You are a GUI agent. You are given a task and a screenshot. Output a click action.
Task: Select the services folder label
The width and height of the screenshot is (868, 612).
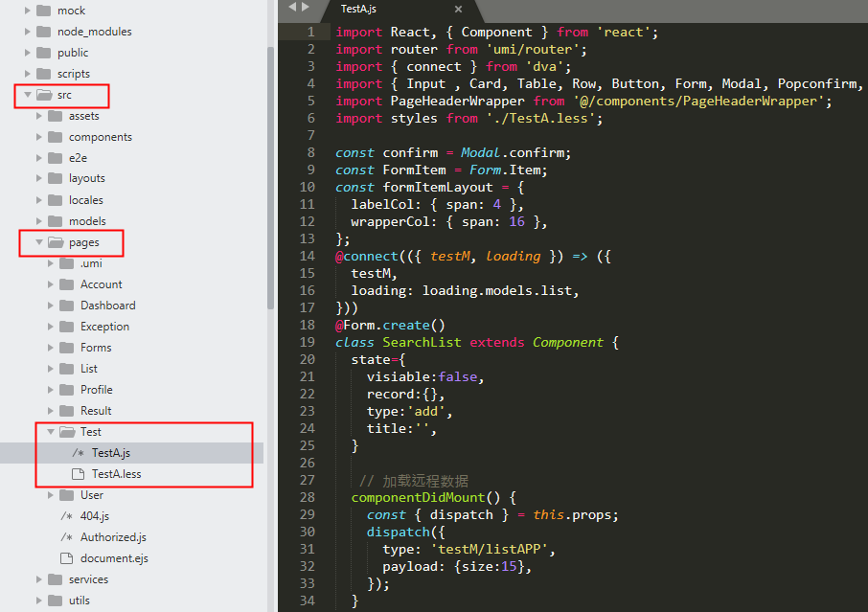coord(88,579)
